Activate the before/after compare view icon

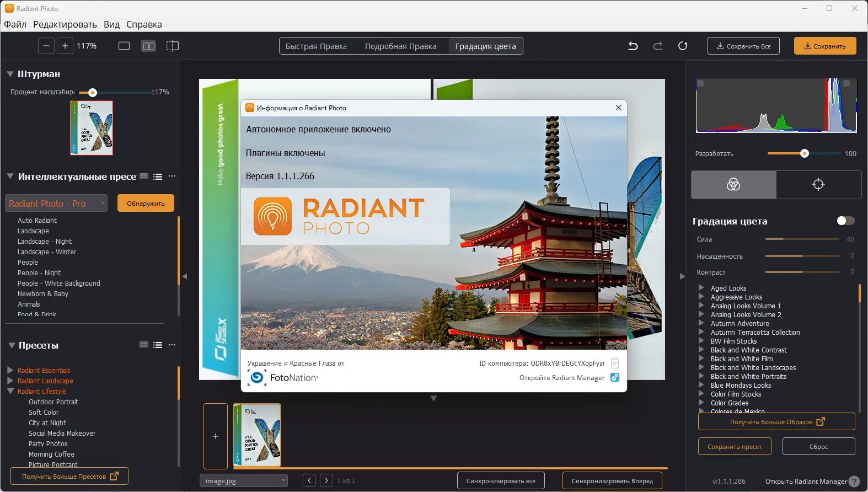click(173, 46)
